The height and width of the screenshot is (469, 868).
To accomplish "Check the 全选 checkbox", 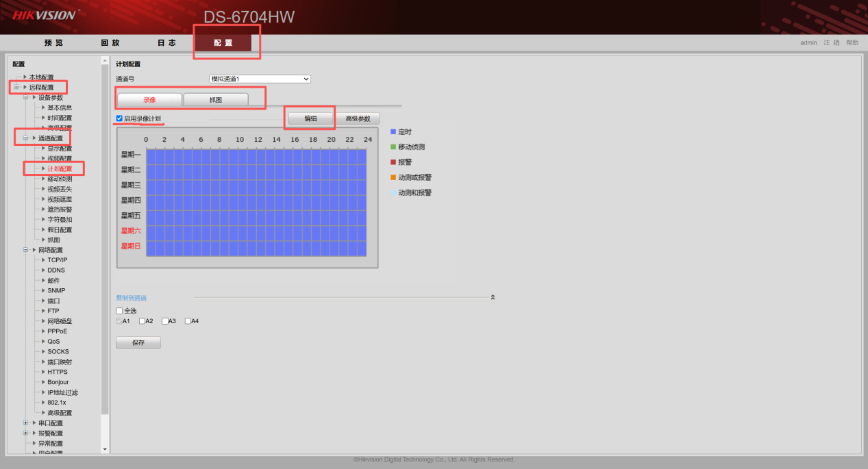I will (x=120, y=311).
